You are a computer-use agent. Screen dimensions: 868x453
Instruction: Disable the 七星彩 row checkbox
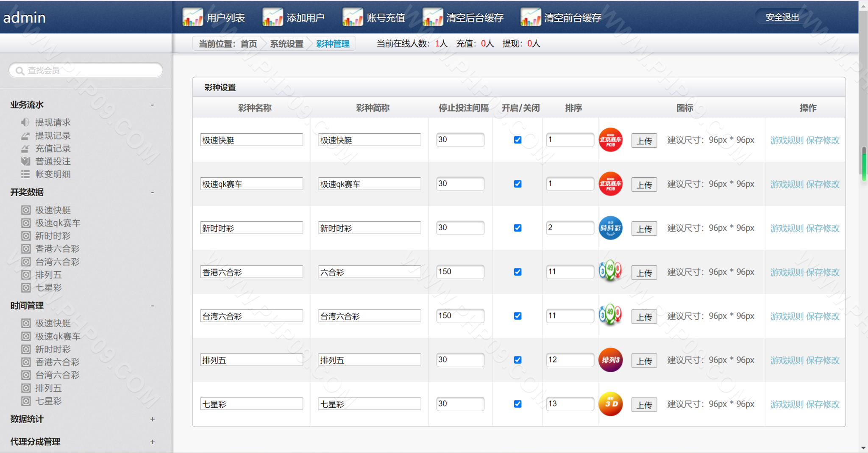517,404
